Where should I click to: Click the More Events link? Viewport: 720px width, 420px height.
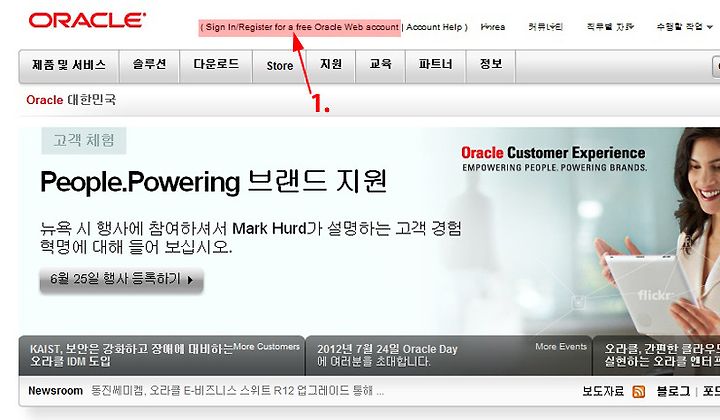click(561, 347)
